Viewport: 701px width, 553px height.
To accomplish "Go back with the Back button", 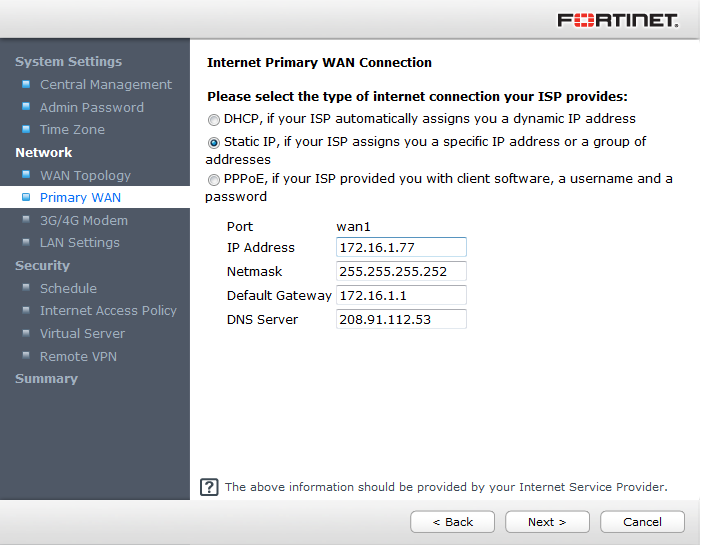I will (x=452, y=522).
